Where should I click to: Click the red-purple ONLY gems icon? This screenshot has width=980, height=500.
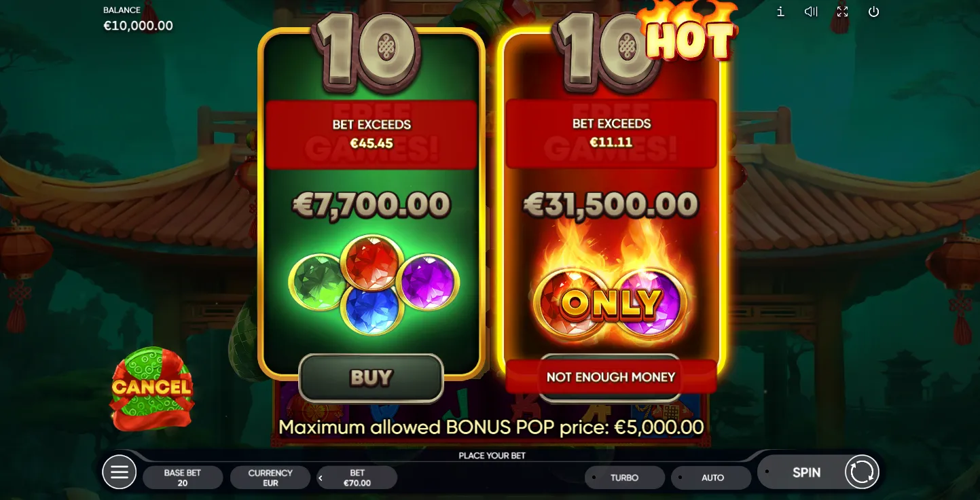611,304
